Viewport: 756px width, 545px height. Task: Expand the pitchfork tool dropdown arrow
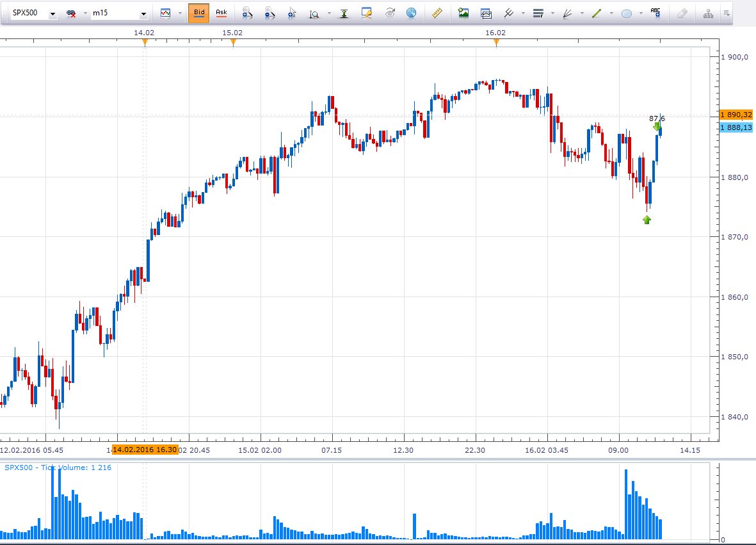click(523, 13)
